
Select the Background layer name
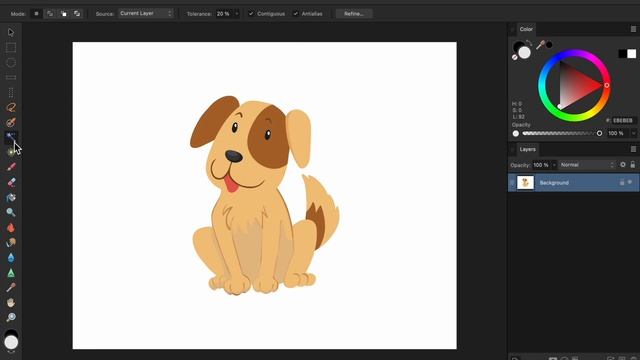[554, 182]
